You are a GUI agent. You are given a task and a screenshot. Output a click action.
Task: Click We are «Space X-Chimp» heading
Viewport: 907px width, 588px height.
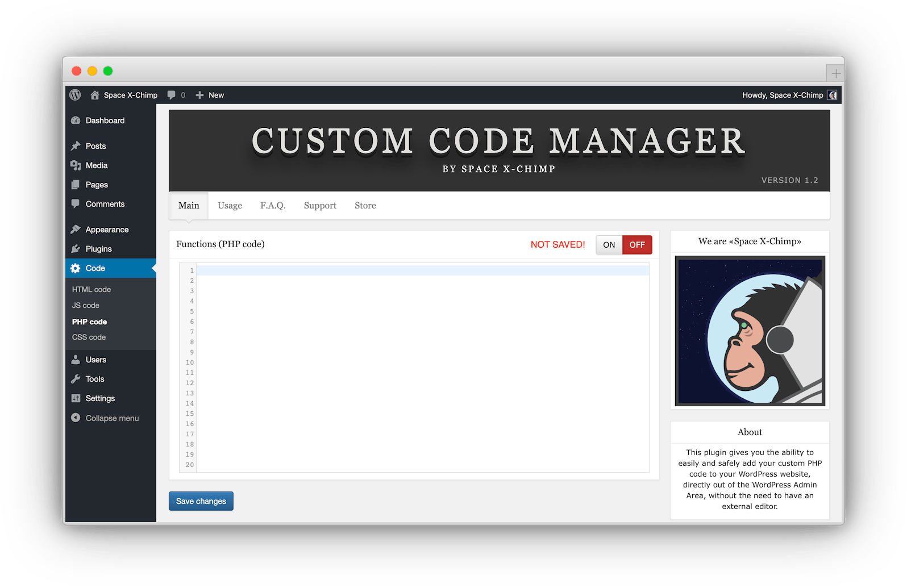click(x=750, y=241)
